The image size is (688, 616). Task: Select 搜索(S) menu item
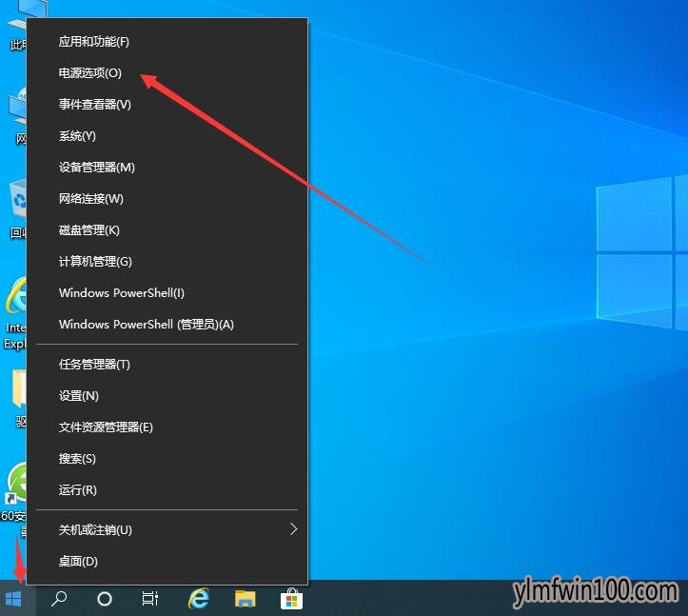point(167,459)
